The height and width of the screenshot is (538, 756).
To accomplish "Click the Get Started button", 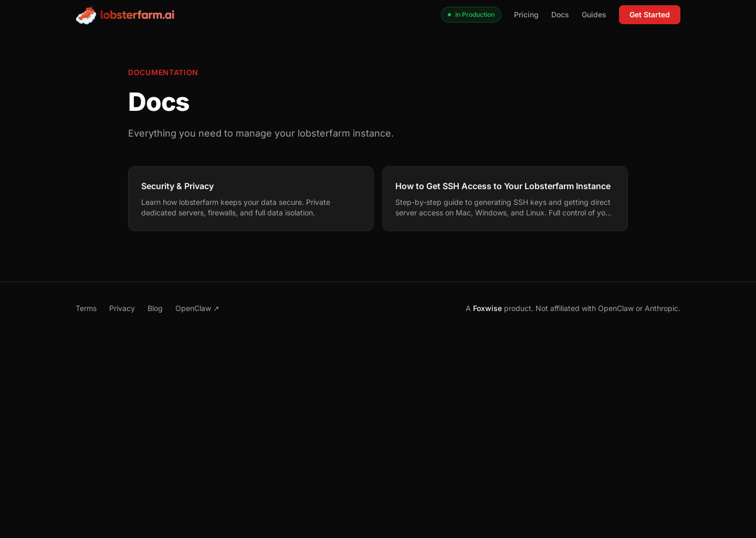I will [x=649, y=15].
